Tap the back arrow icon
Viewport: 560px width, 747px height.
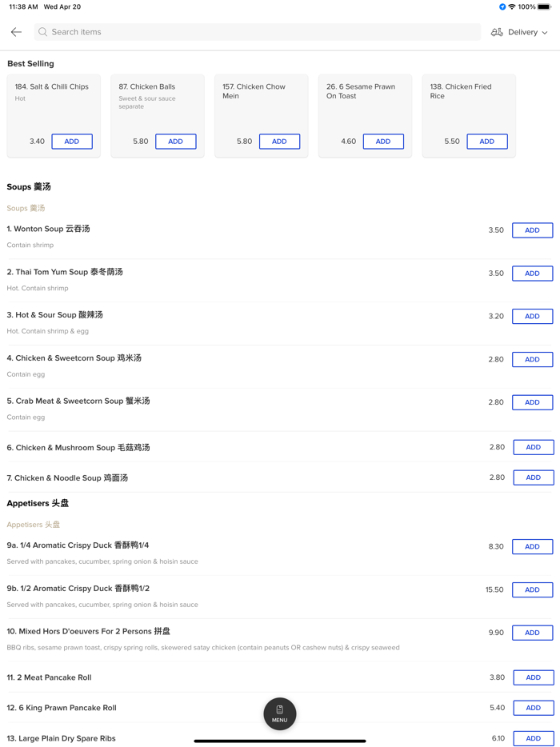(16, 32)
